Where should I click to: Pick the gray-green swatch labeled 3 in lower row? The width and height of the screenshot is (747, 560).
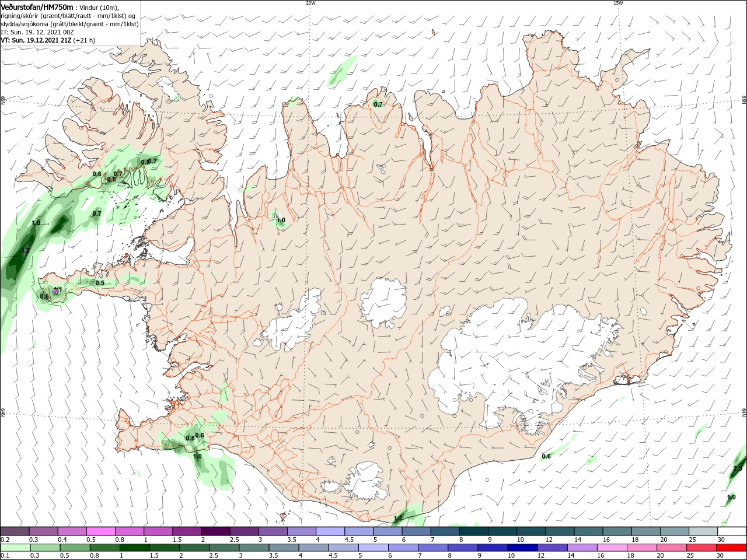click(254, 548)
